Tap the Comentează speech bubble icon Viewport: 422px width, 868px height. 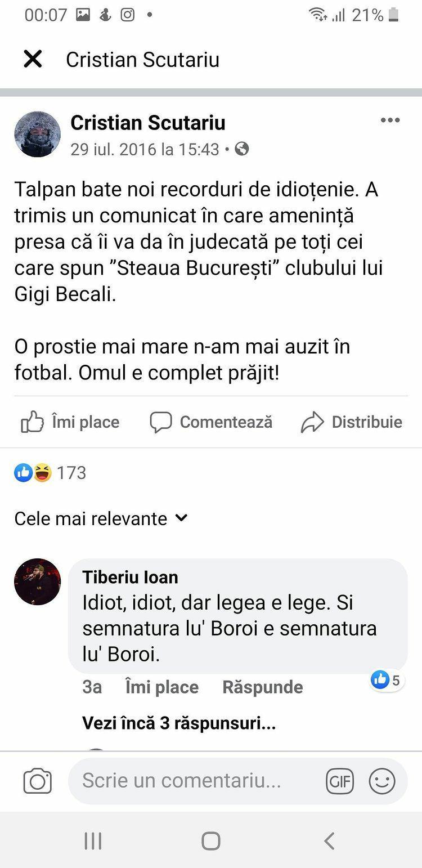161,422
